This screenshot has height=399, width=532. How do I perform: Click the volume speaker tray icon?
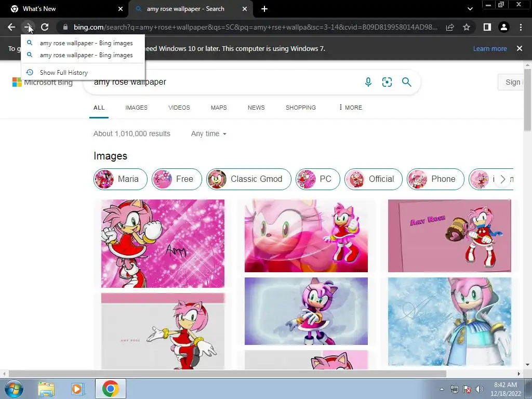[x=480, y=389]
